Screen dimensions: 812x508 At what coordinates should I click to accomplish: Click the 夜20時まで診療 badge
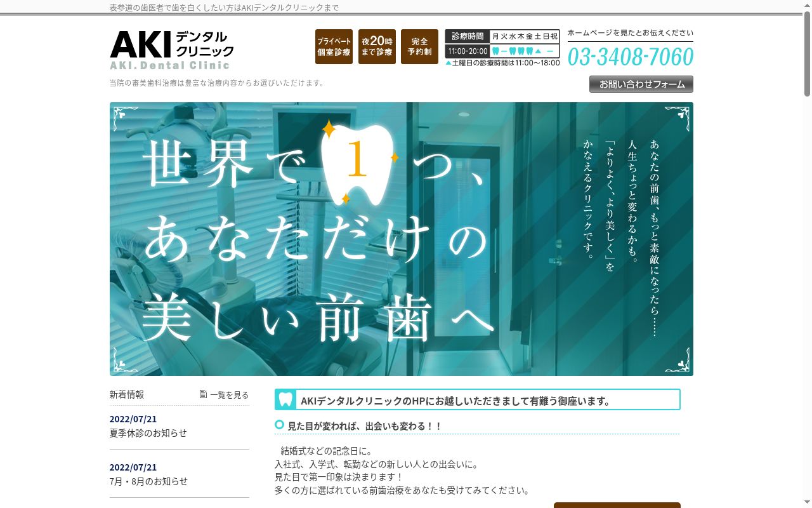click(x=377, y=46)
